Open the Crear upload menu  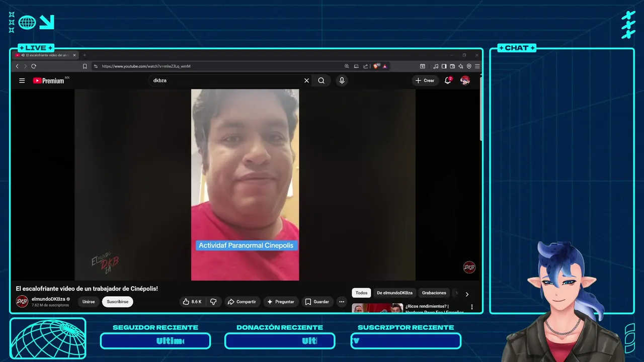[425, 80]
